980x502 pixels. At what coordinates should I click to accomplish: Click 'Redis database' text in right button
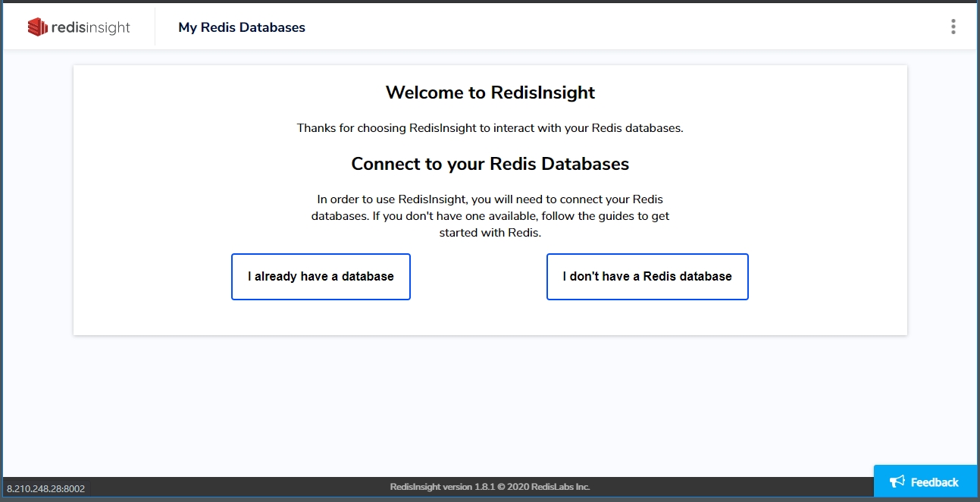point(687,277)
